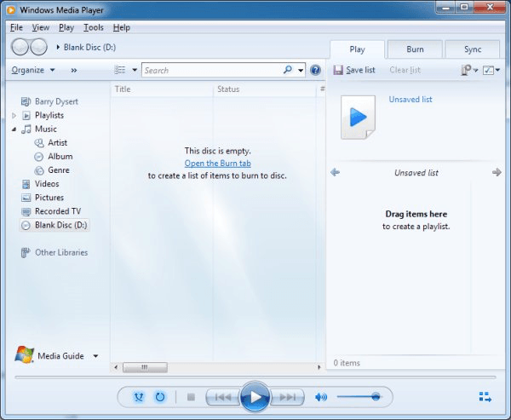Select Pictures library
Viewport: 511px width, 420px height.
point(49,198)
